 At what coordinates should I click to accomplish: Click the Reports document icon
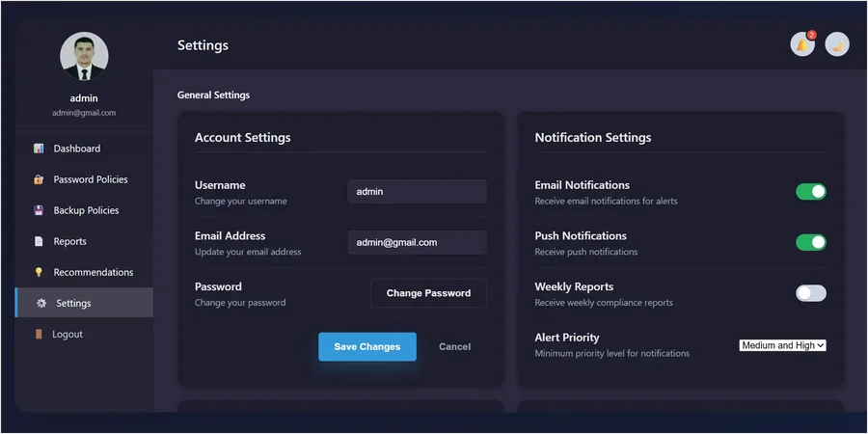coord(39,241)
